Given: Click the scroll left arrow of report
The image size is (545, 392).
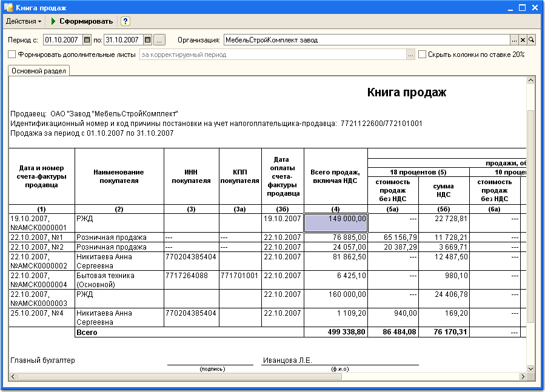Looking at the screenshot, I should 13,376.
